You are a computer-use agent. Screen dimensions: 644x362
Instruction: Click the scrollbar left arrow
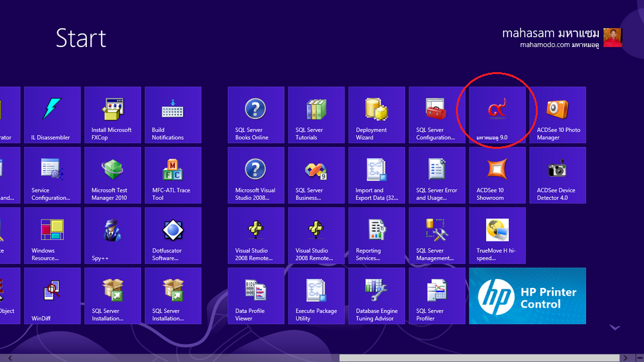point(4,357)
